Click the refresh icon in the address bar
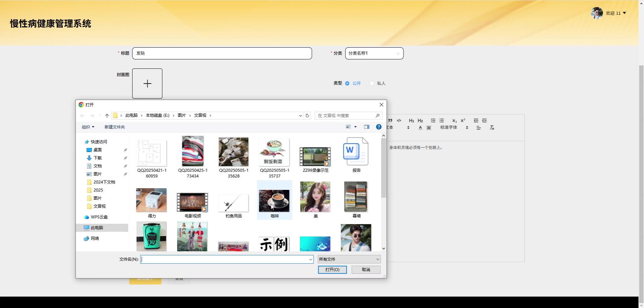The image size is (644, 308). 307,115
